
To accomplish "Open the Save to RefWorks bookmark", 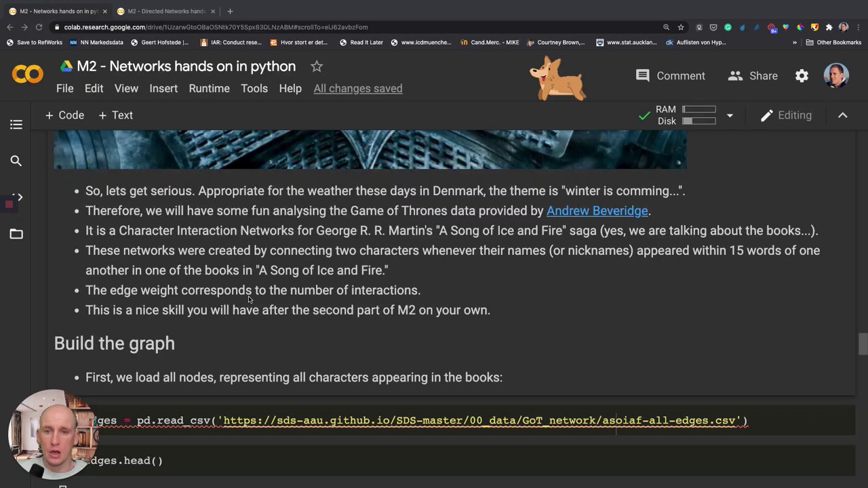I will coord(35,42).
